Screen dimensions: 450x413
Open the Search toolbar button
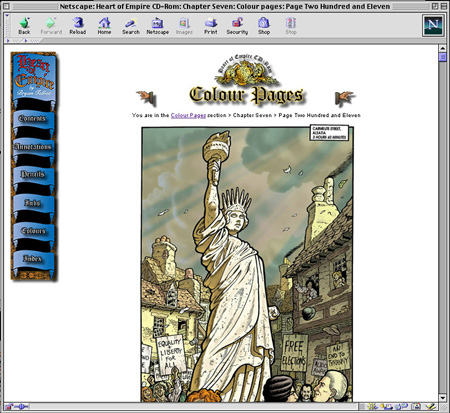pyautogui.click(x=131, y=26)
